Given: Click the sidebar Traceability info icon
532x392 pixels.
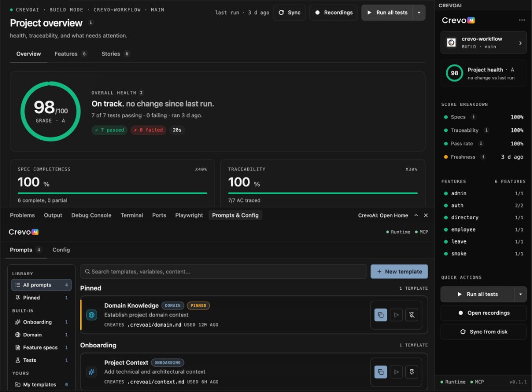Looking at the screenshot, I should tap(486, 130).
